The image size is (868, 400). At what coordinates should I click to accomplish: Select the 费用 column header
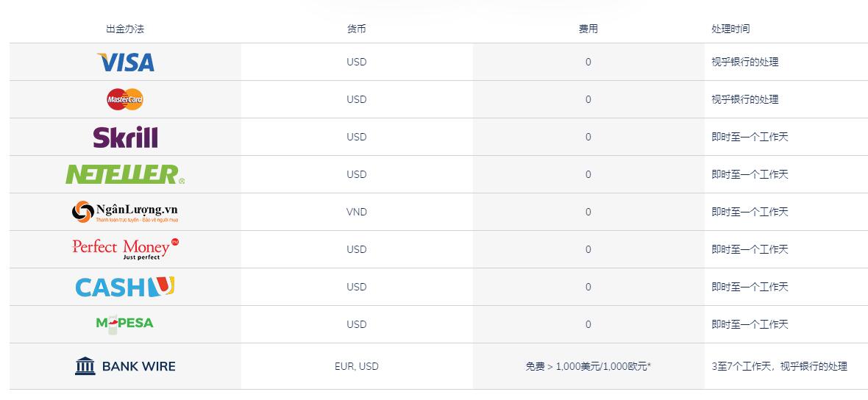tap(588, 29)
